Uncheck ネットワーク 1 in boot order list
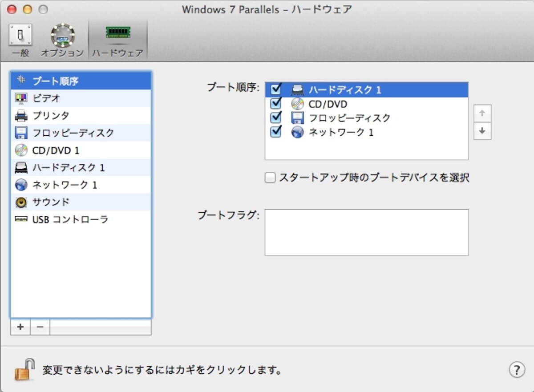 [276, 132]
